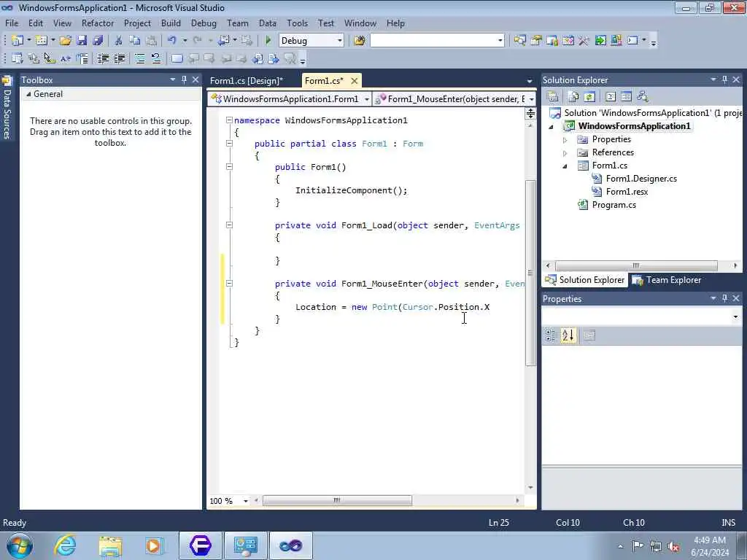Collapse the General group in Toolbox
Viewport: 747px width, 560px height.
click(x=28, y=94)
